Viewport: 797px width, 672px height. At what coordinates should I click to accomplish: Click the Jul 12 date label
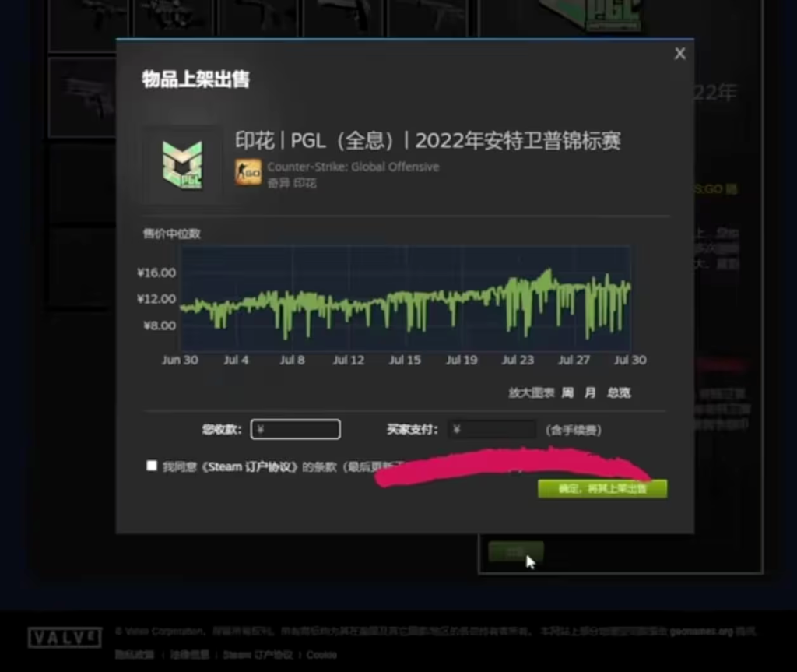(x=348, y=361)
